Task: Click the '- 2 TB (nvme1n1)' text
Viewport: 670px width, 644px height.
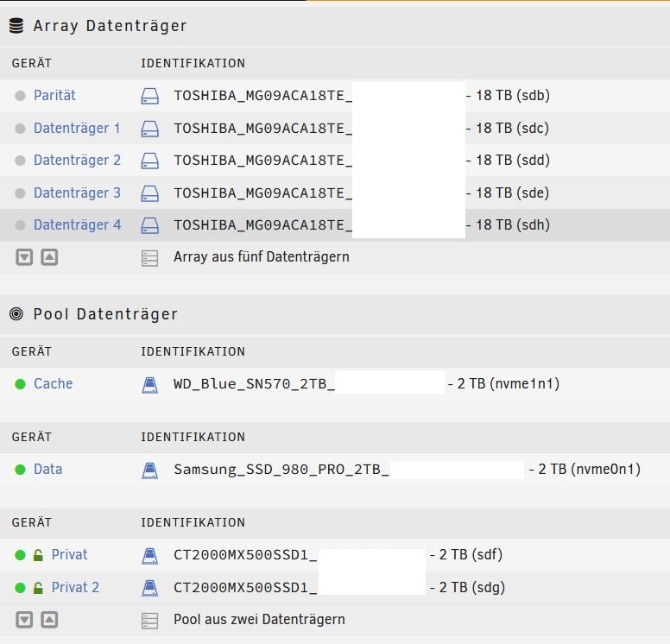Action: (x=503, y=384)
